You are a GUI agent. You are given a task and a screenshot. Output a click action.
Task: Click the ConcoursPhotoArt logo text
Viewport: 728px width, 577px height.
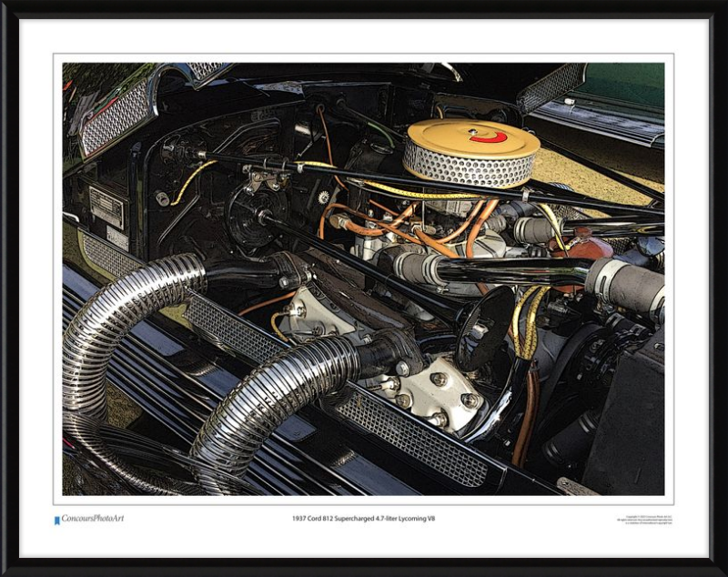[x=93, y=519]
